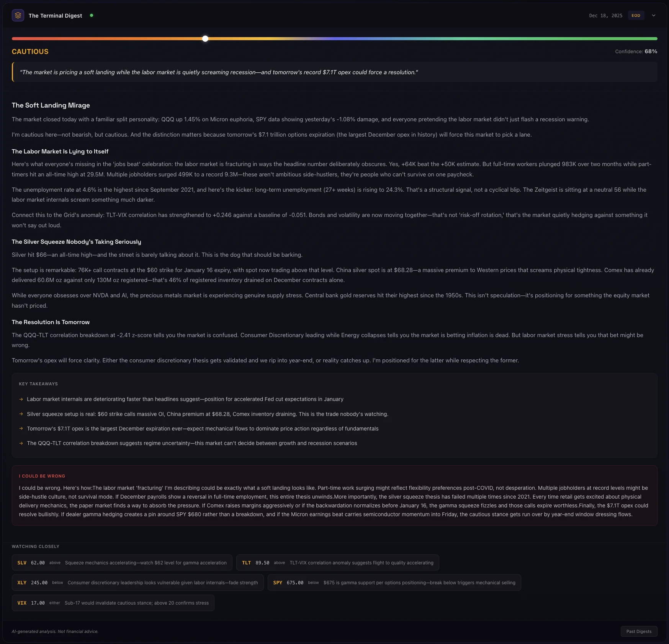Click the arrow icon beside the labor market takeaway

point(21,399)
